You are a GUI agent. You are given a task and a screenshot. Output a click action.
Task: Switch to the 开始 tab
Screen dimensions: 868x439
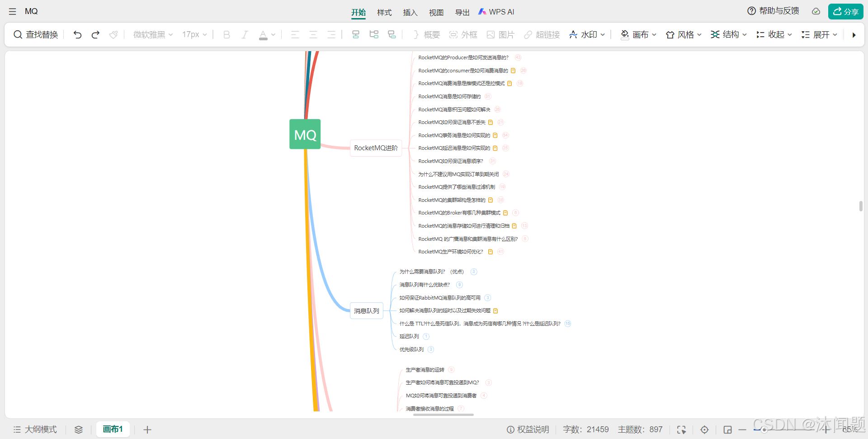(x=359, y=12)
